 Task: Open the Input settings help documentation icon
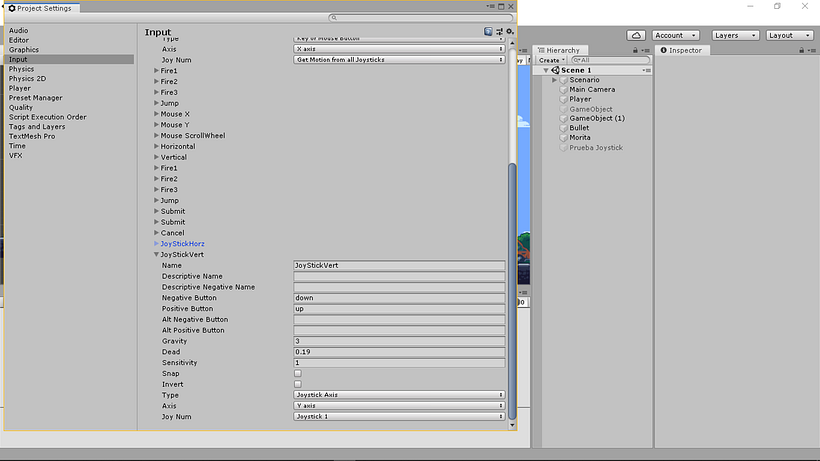pyautogui.click(x=488, y=32)
